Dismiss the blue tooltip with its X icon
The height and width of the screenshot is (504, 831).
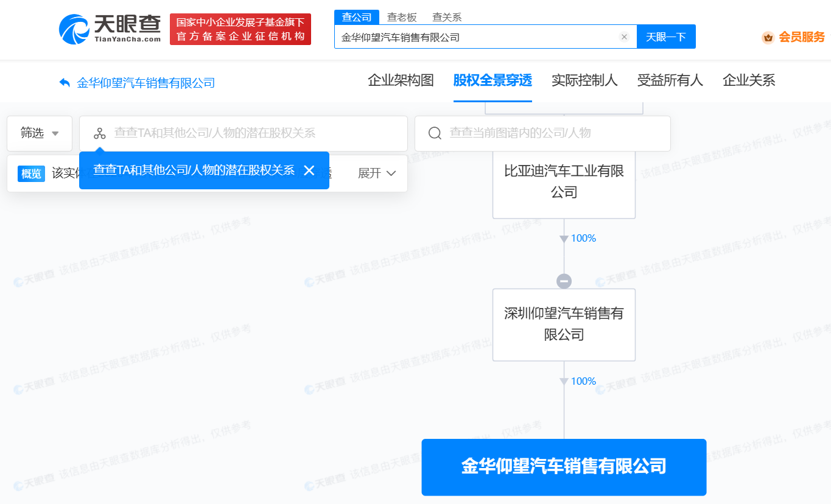click(x=309, y=171)
